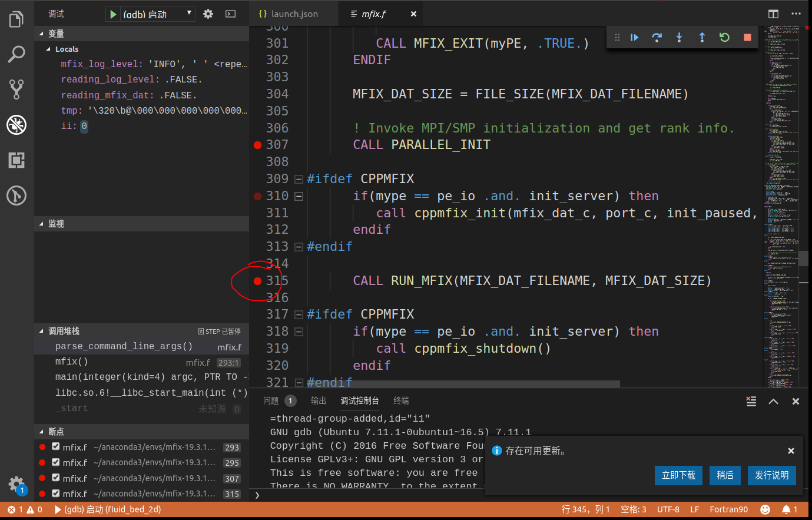
Task: Open the 调试控制台 debug console tab
Action: pyautogui.click(x=360, y=401)
